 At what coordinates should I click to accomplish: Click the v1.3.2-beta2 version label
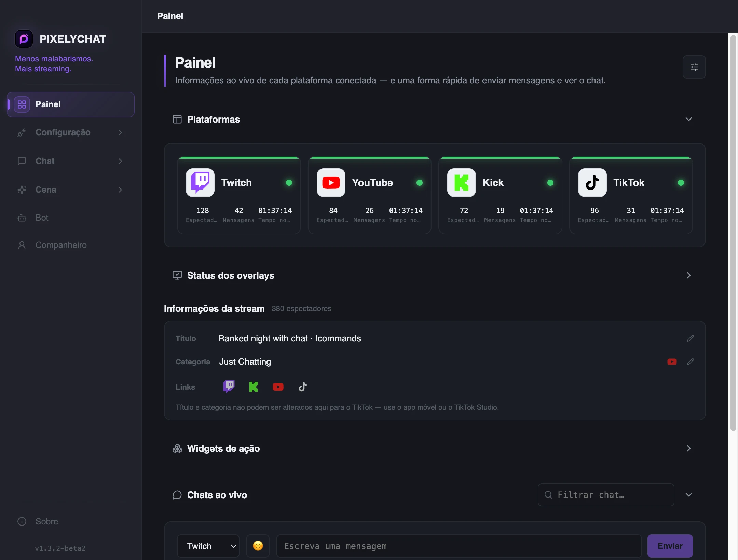(x=60, y=548)
